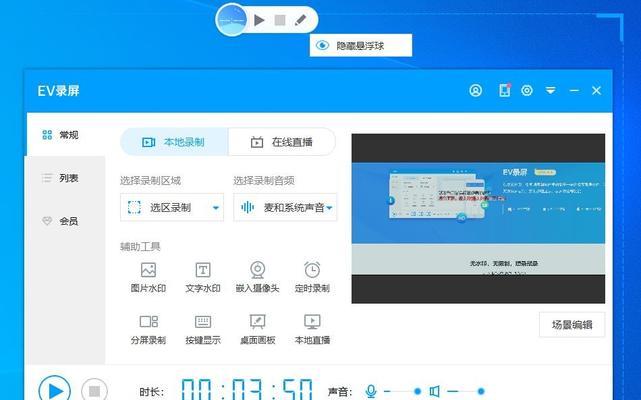Open the dropdown menu icon in the title bar
The height and width of the screenshot is (400, 641).
(551, 90)
